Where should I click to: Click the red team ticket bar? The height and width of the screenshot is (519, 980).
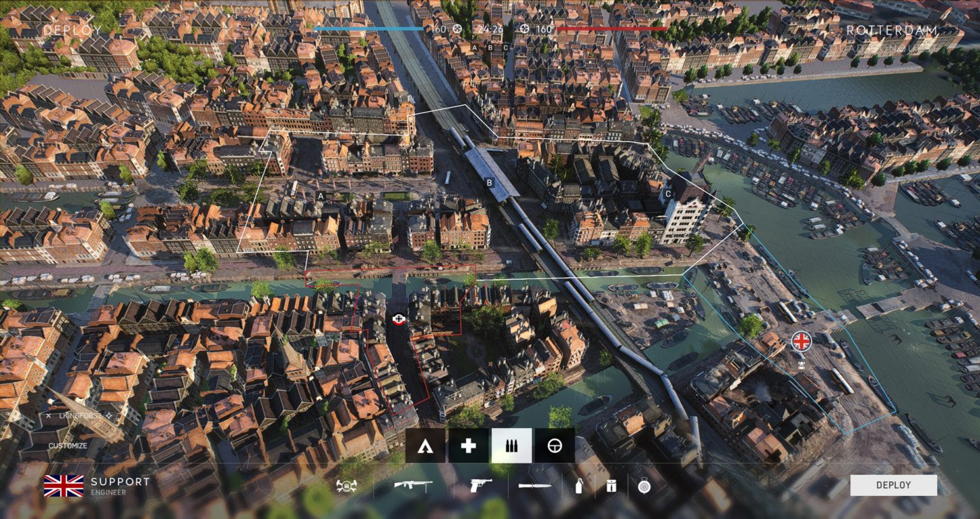611,29
